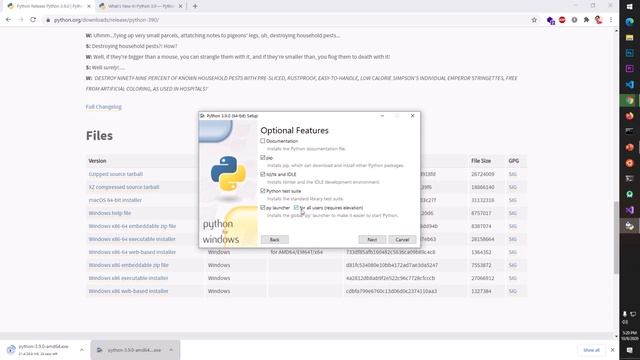Image resolution: width=640 pixels, height=360 pixels.
Task: Switch to Python installer taskbar icon
Action: click(x=629, y=226)
